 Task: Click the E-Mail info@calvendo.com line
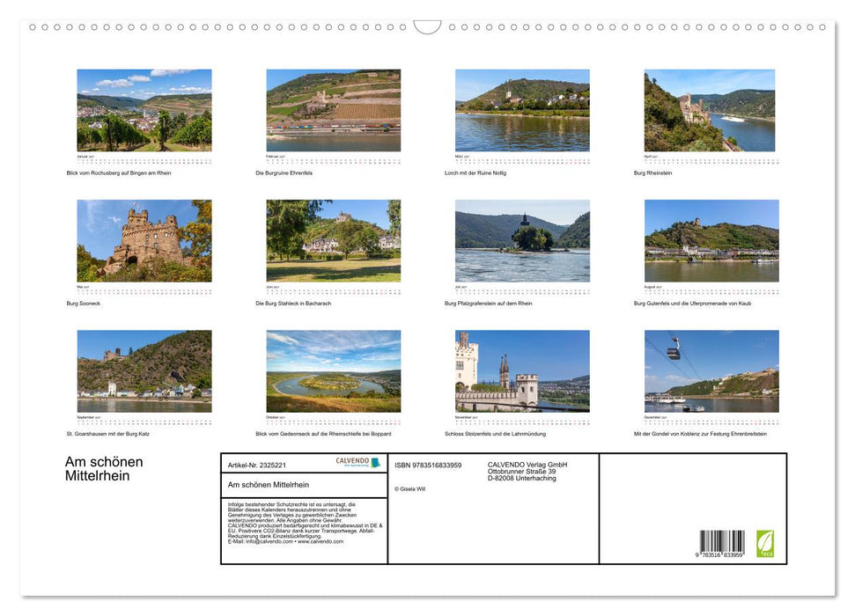coord(285,541)
